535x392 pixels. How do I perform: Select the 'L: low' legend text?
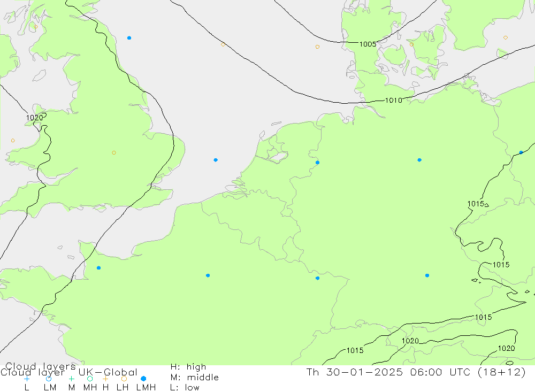coord(185,388)
